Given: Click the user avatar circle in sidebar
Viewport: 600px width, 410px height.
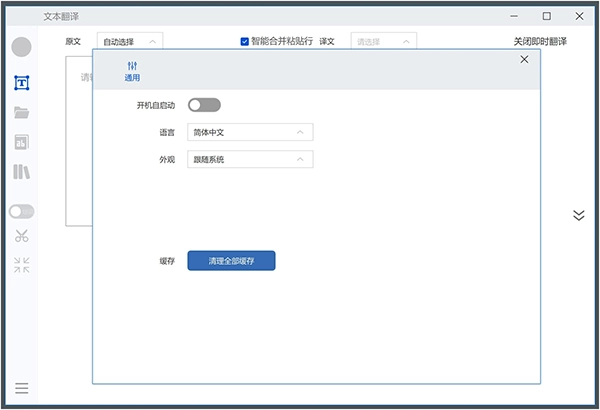Looking at the screenshot, I should (x=21, y=47).
